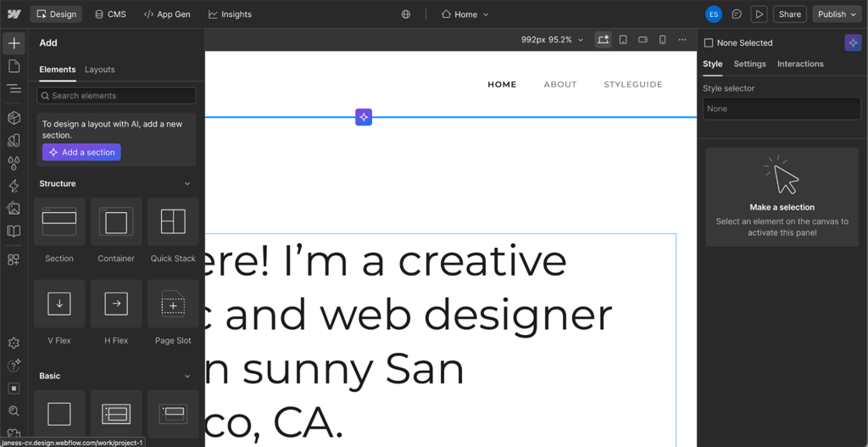Click the Preview play icon
This screenshot has height=447, width=868.
click(x=759, y=14)
